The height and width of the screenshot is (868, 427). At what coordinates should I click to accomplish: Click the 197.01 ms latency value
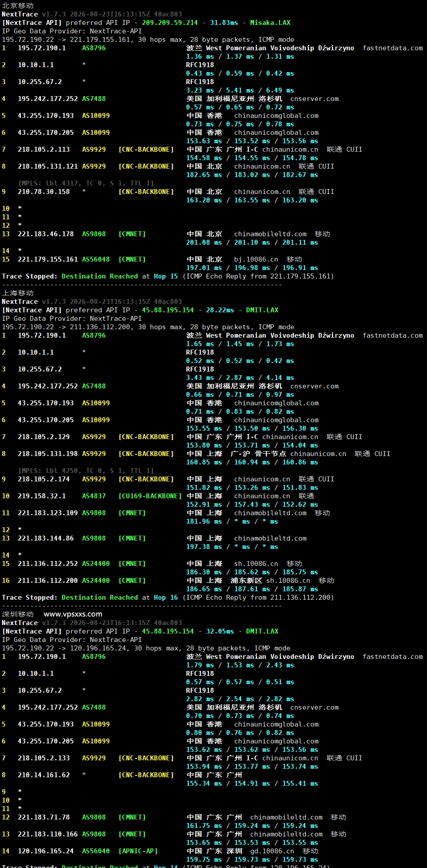coord(204,268)
